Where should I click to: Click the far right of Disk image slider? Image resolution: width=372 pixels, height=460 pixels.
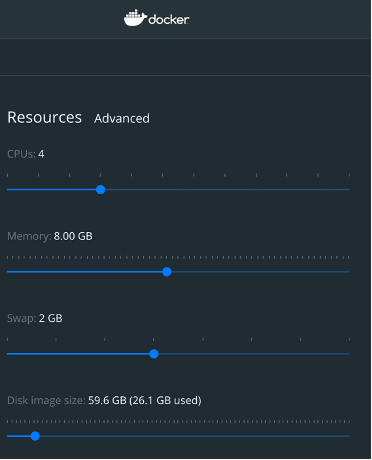[x=349, y=436]
